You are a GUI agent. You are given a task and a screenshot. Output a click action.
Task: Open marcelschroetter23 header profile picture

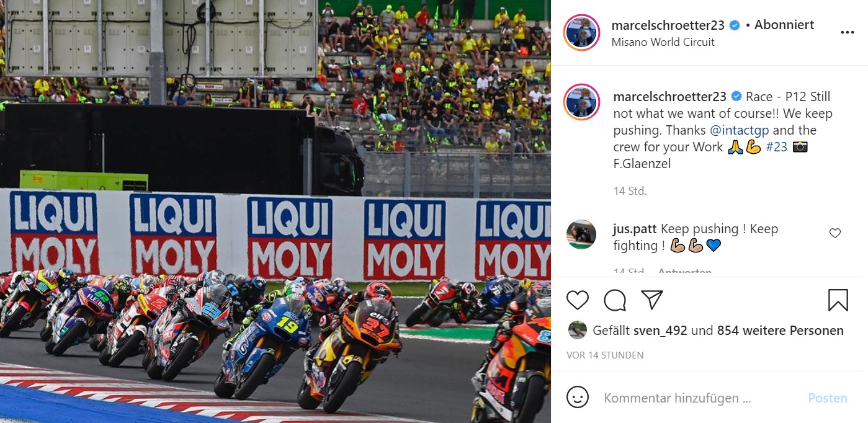coord(582,32)
